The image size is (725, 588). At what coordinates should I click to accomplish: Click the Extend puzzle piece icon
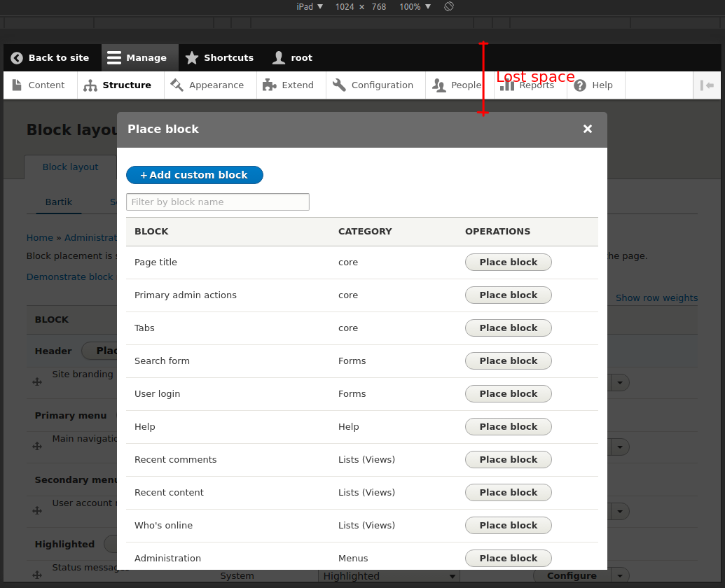click(269, 85)
